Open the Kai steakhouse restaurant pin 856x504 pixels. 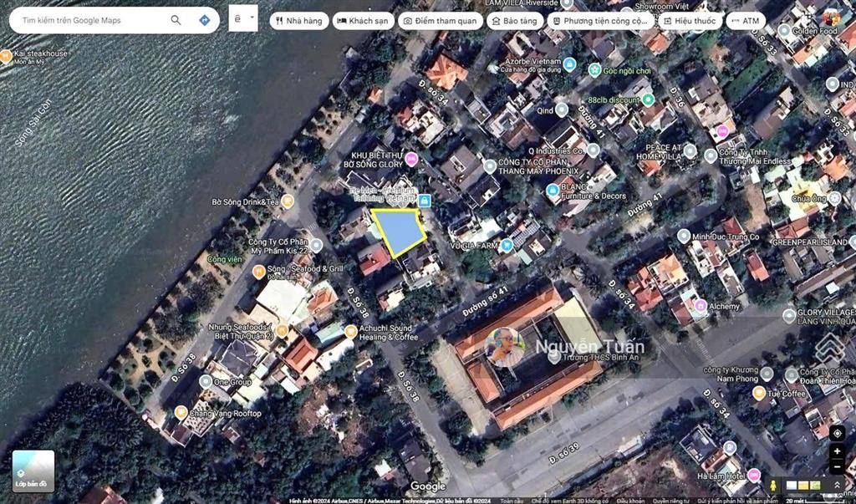click(6, 56)
